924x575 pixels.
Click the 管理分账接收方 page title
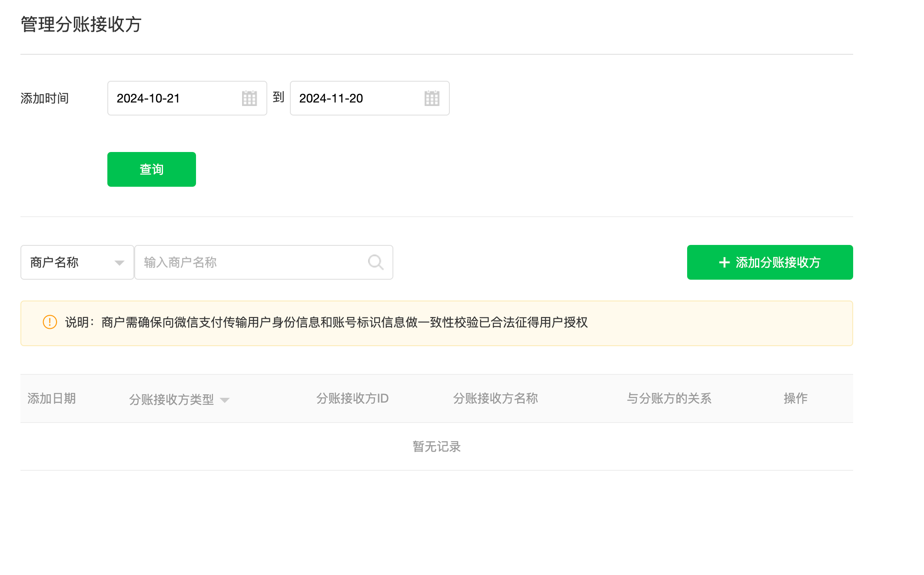click(81, 24)
